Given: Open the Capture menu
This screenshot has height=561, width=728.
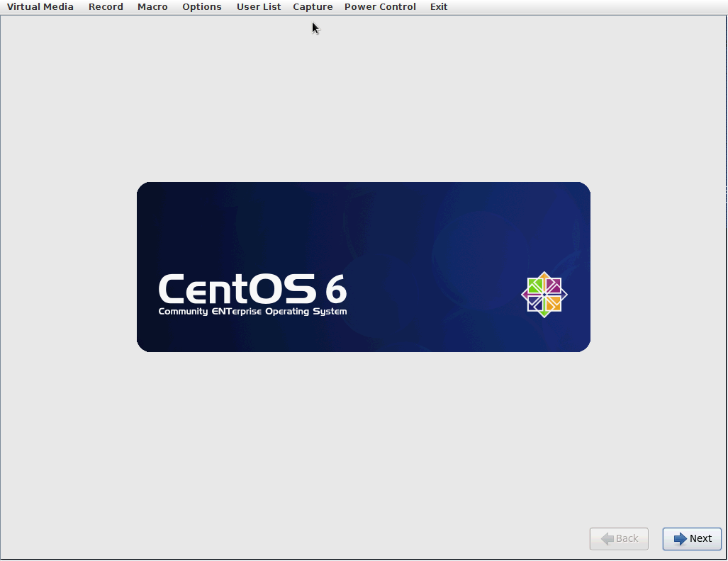Looking at the screenshot, I should point(313,7).
